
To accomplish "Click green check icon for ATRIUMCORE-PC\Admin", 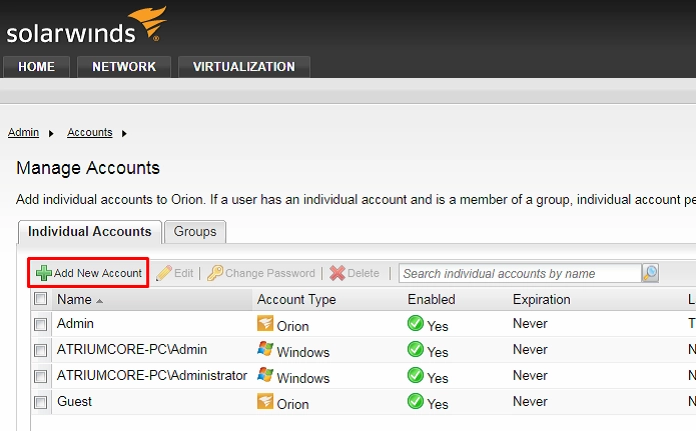I will (415, 349).
